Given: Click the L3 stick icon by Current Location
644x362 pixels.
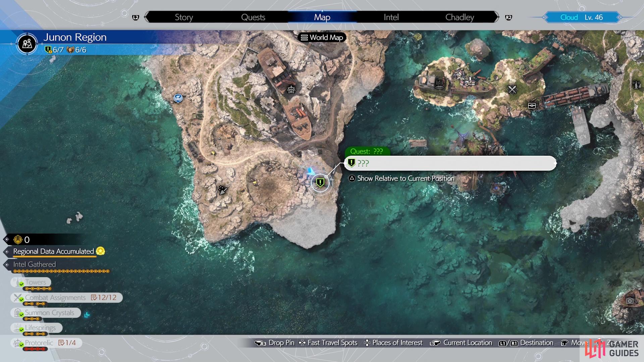Looking at the screenshot, I should (435, 343).
